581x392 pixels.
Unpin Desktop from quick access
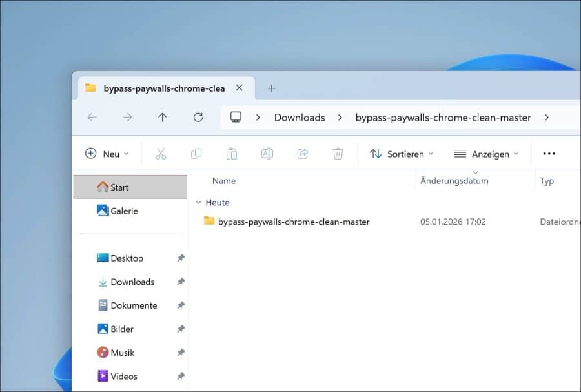point(181,258)
